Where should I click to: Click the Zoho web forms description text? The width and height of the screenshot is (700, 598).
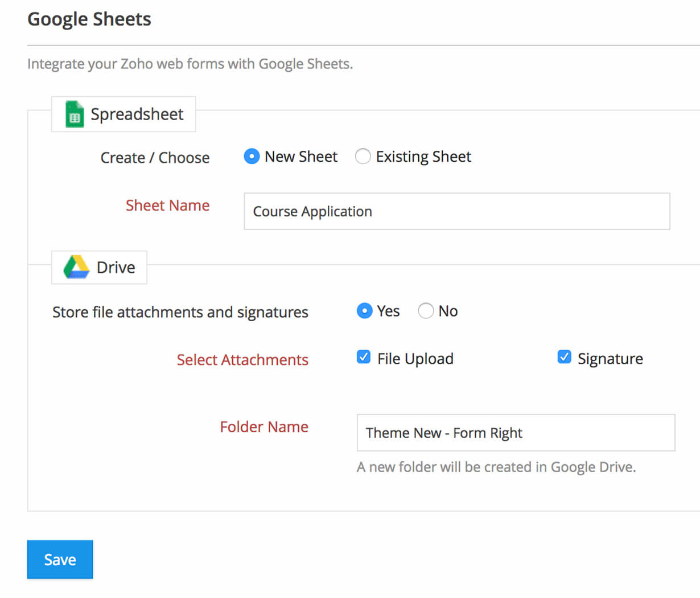(x=190, y=64)
